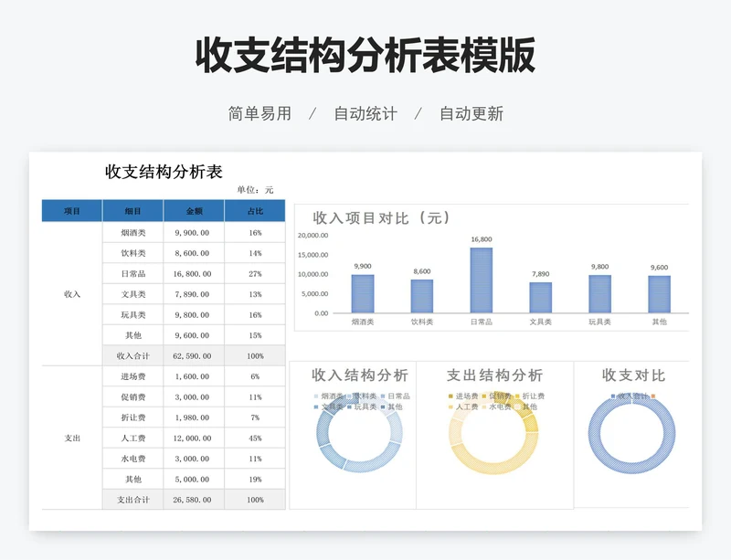The height and width of the screenshot is (560, 731).
Task: Select the 玩具类 bar in the chart
Action: [600, 294]
